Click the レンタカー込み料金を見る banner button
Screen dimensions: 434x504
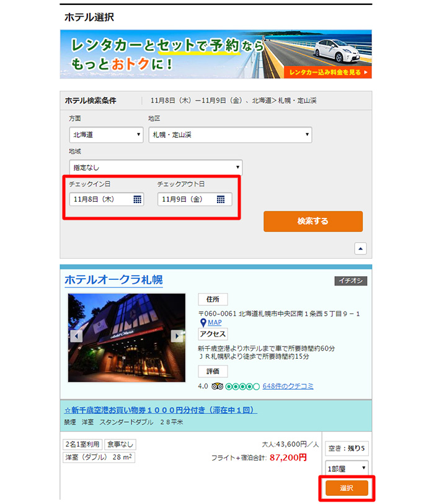[328, 73]
